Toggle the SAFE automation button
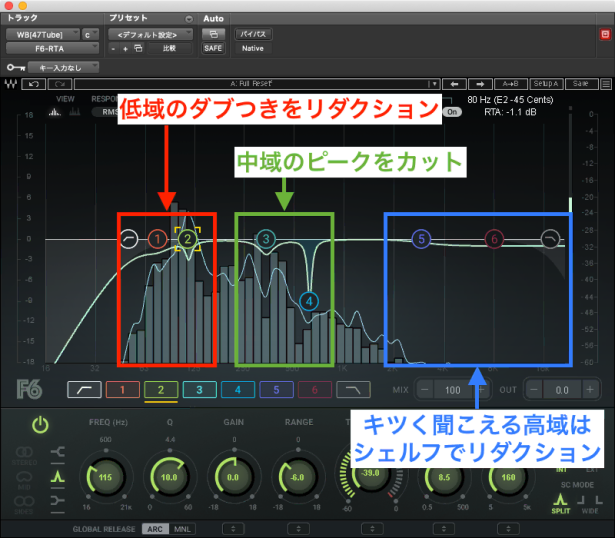 (213, 48)
